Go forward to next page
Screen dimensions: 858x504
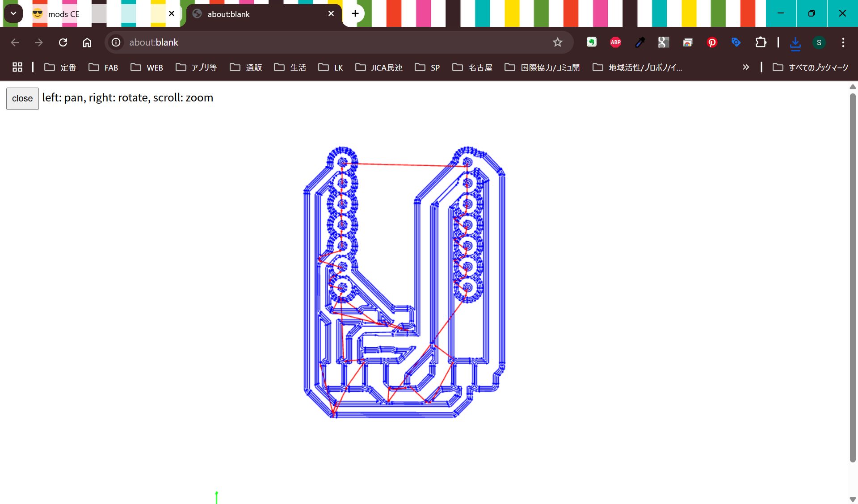tap(39, 42)
